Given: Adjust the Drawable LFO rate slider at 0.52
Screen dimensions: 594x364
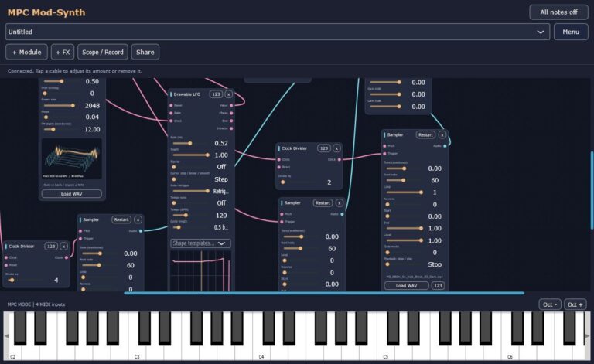Looking at the screenshot, I should [x=191, y=143].
